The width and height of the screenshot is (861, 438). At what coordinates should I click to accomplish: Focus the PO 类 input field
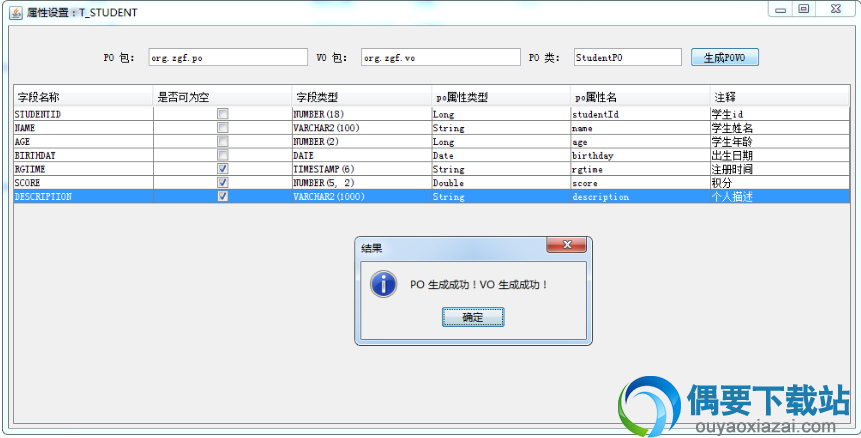pyautogui.click(x=628, y=57)
